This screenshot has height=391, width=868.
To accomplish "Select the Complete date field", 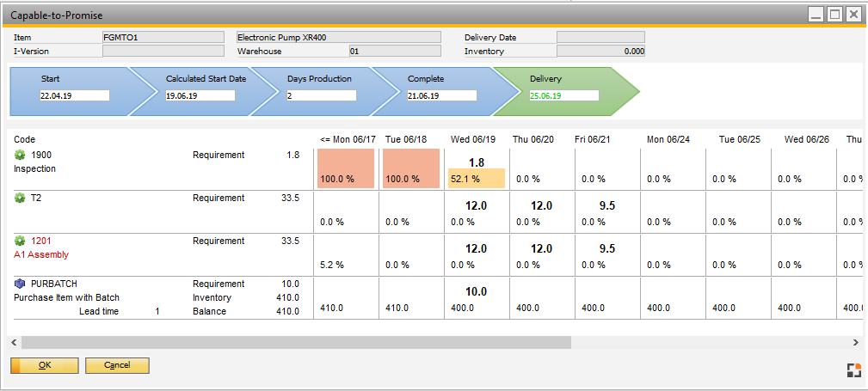I will [441, 95].
